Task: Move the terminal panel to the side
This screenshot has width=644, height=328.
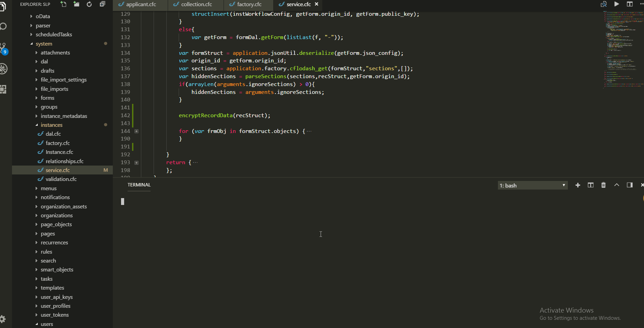Action: click(x=630, y=185)
